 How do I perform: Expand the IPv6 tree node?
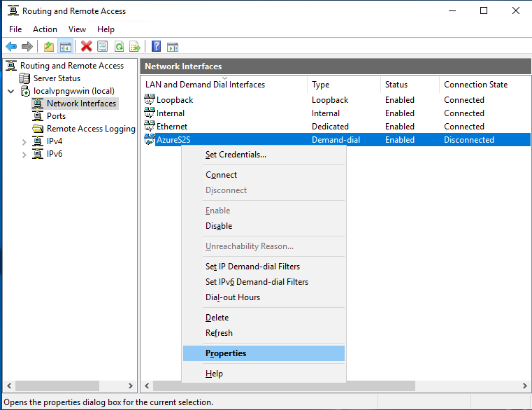pos(24,155)
